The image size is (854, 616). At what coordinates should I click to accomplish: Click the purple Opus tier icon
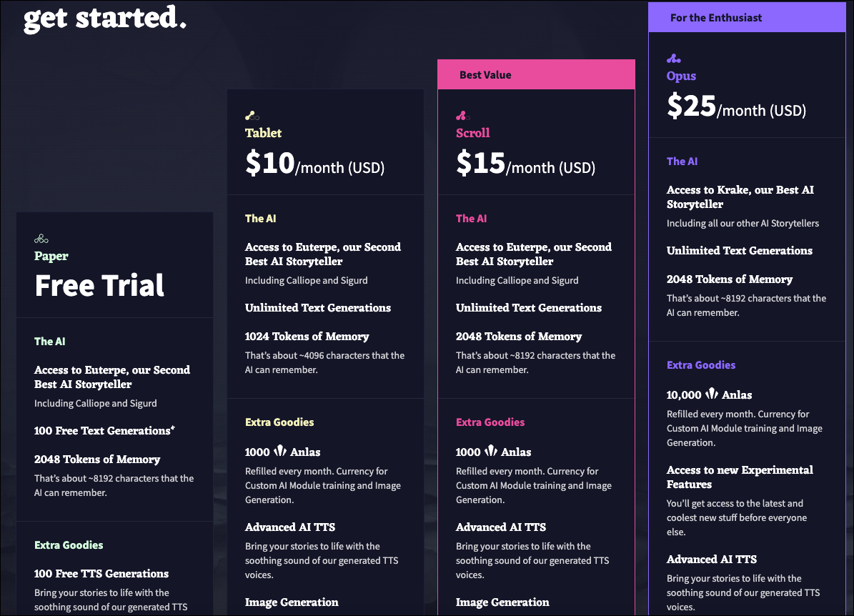tap(673, 59)
